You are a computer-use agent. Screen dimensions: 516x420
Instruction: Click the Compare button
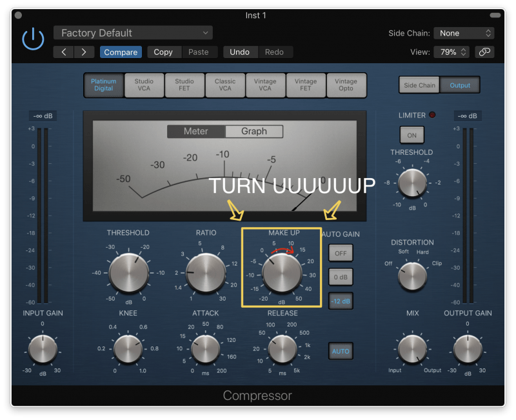[x=121, y=52]
